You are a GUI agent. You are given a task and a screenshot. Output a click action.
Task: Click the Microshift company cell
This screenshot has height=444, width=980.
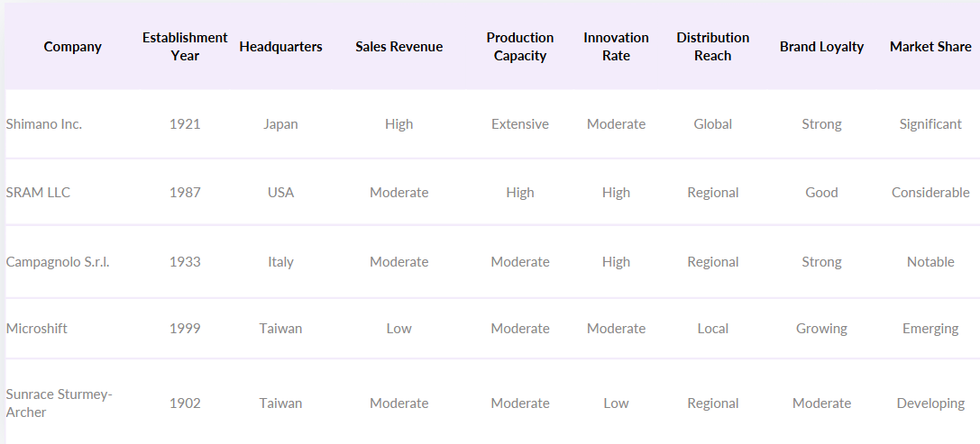[36, 329]
